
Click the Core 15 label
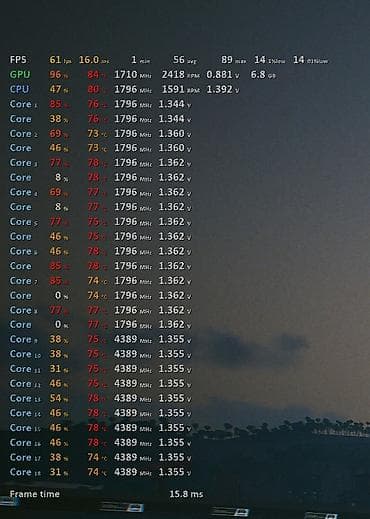(25, 428)
